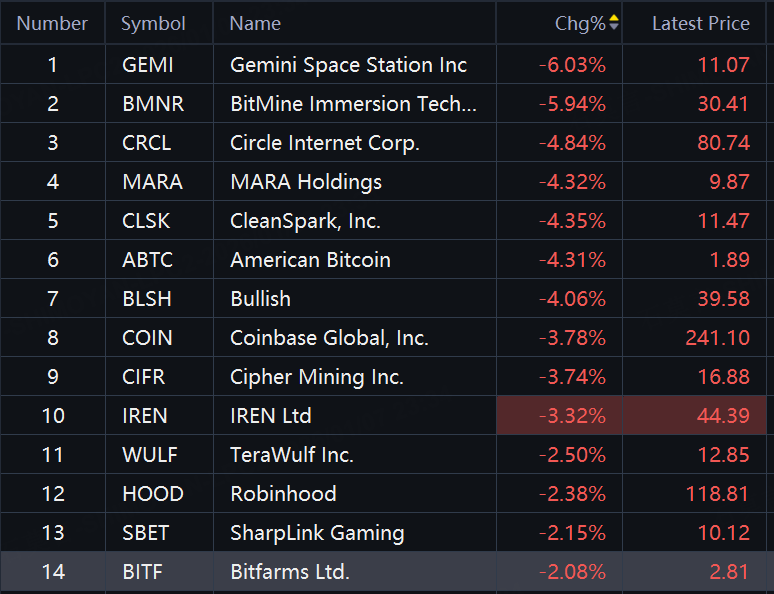Open the Robinhood stock entry

coord(283,494)
